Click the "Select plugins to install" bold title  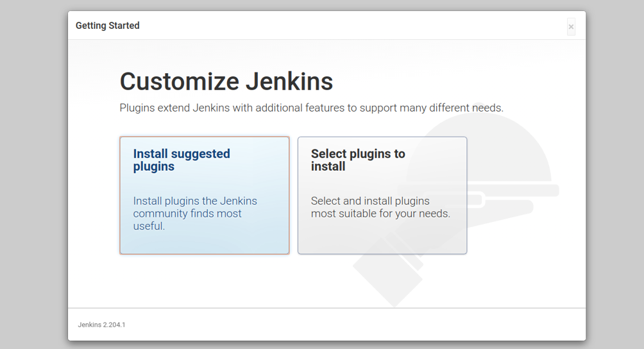pos(358,160)
